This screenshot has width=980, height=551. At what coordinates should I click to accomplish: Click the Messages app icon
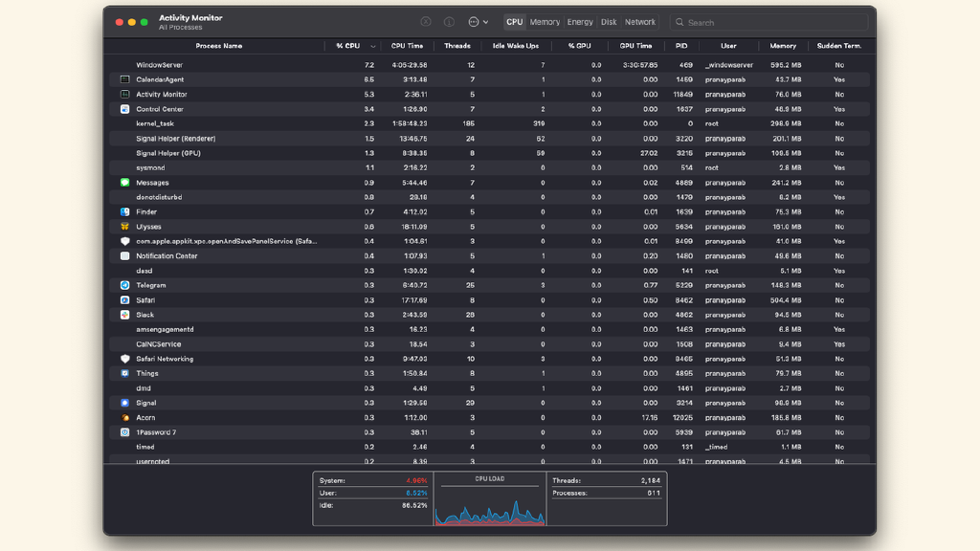point(124,183)
